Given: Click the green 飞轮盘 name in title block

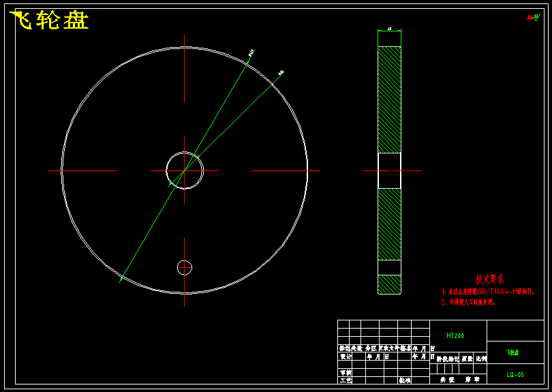Looking at the screenshot, I should coord(512,352).
